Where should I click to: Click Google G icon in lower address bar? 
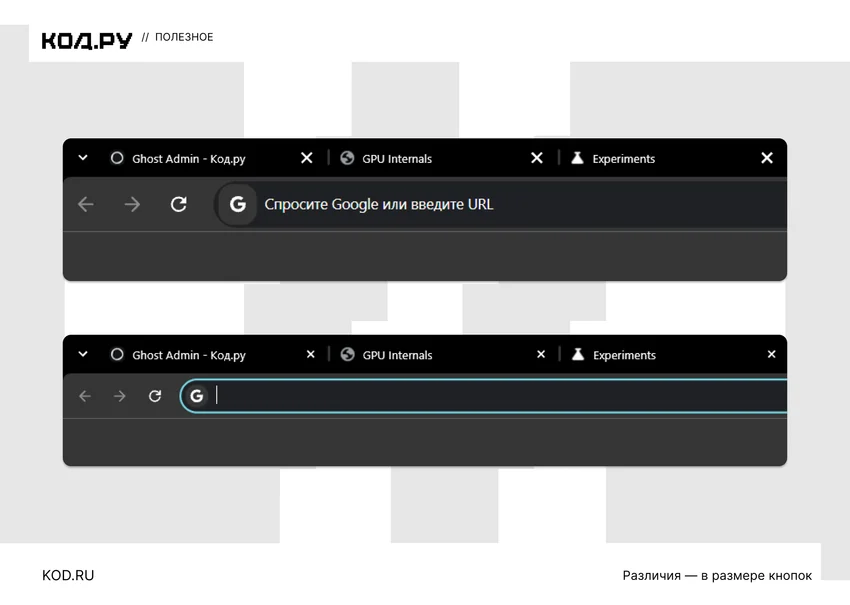[197, 396]
